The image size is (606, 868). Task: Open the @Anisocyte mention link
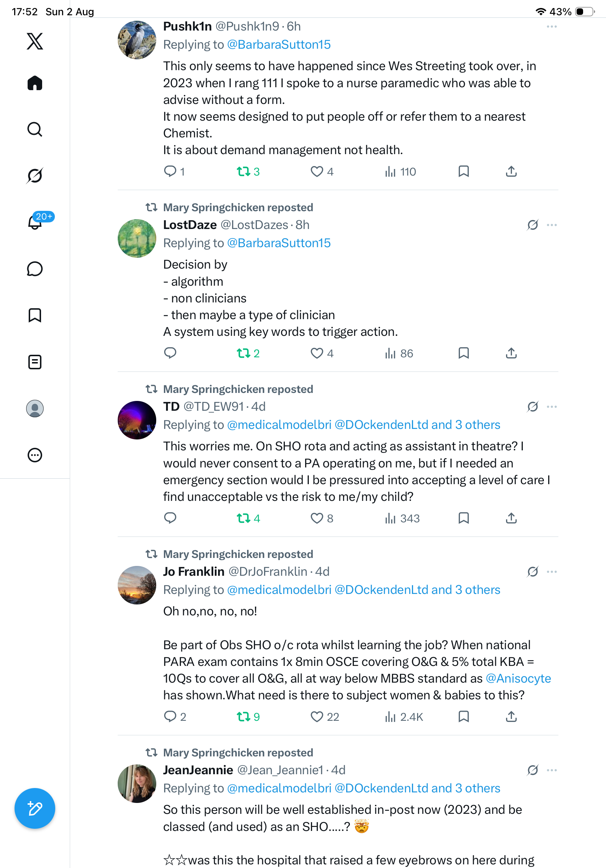(518, 678)
